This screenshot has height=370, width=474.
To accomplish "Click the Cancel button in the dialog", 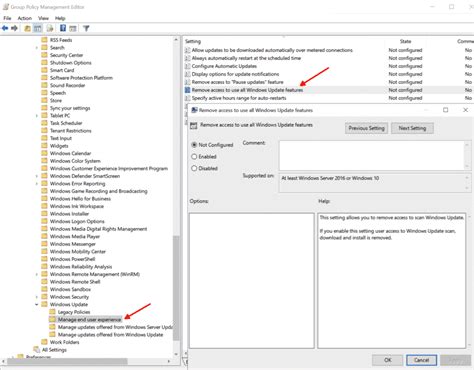I will [421, 360].
